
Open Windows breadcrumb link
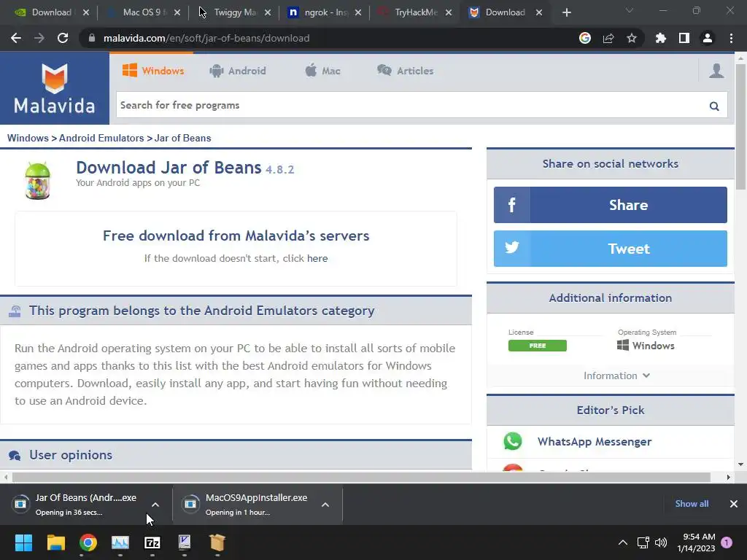click(x=28, y=138)
